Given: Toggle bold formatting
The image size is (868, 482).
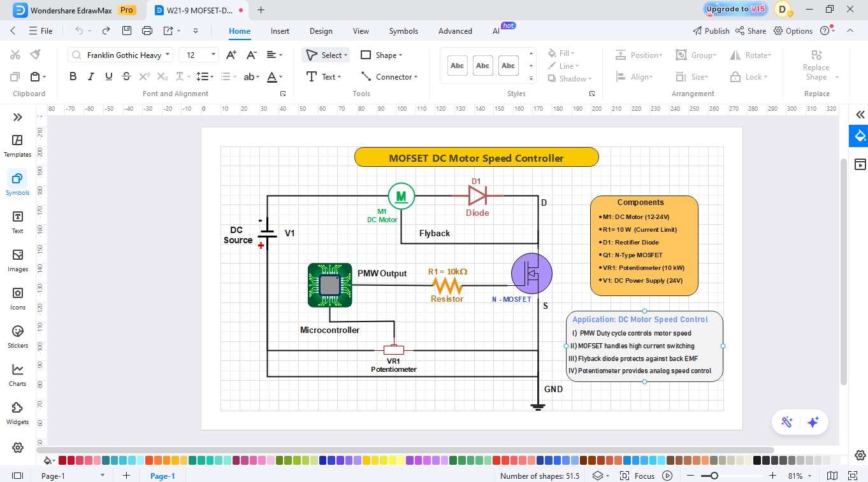Looking at the screenshot, I should [73, 76].
